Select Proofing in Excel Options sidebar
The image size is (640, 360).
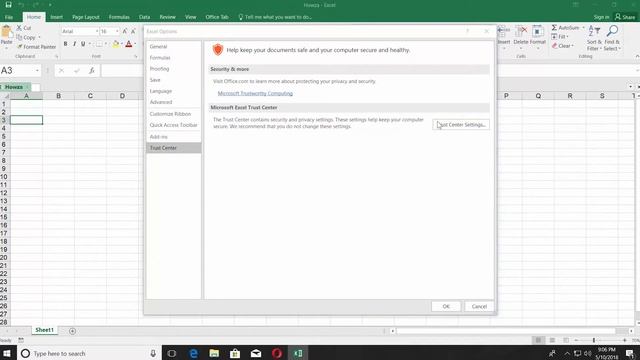click(x=173, y=69)
